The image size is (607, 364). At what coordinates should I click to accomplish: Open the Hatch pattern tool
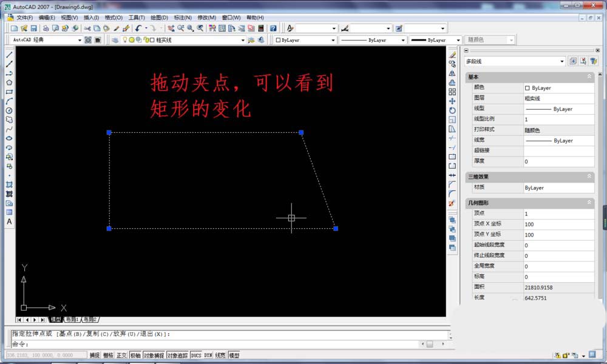coord(8,184)
